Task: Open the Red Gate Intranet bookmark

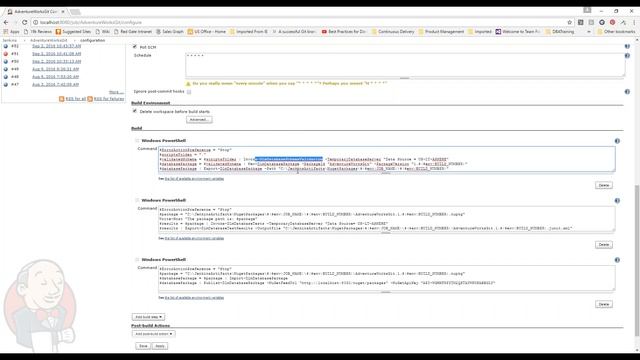Action: pyautogui.click(x=133, y=31)
